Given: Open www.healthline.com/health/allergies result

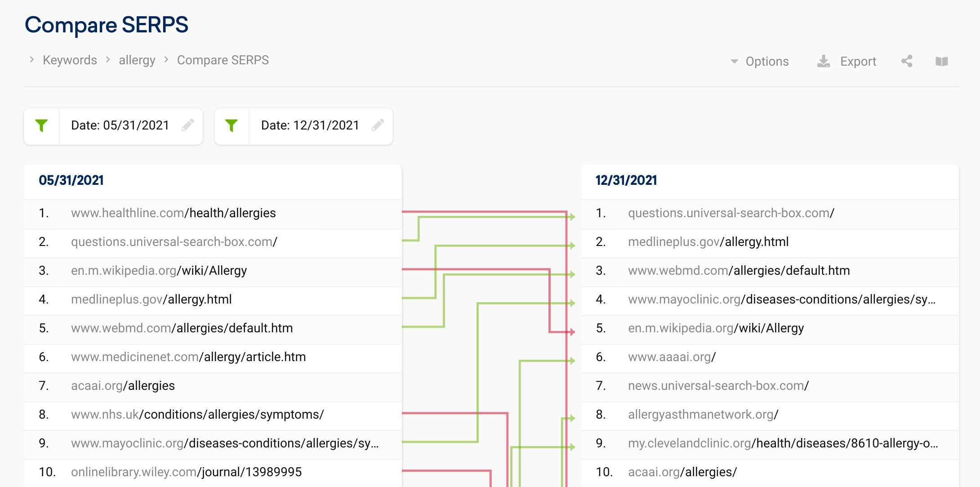Looking at the screenshot, I should [x=174, y=213].
